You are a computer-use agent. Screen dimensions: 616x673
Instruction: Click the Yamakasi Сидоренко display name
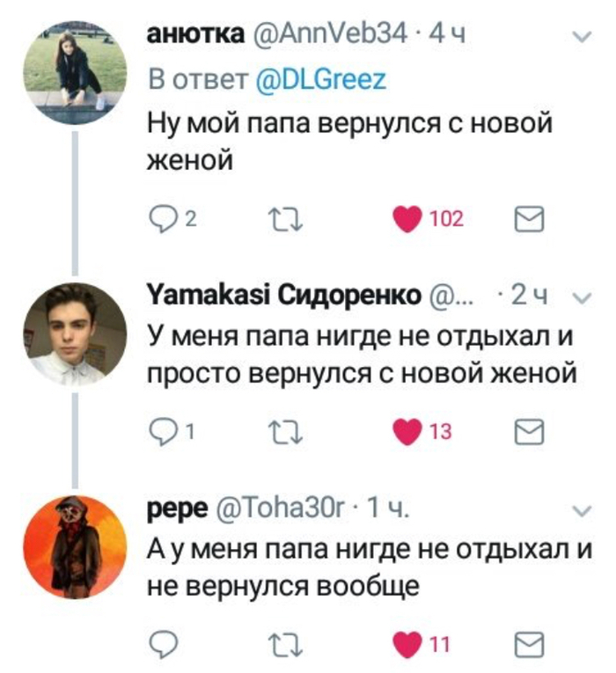284,297
